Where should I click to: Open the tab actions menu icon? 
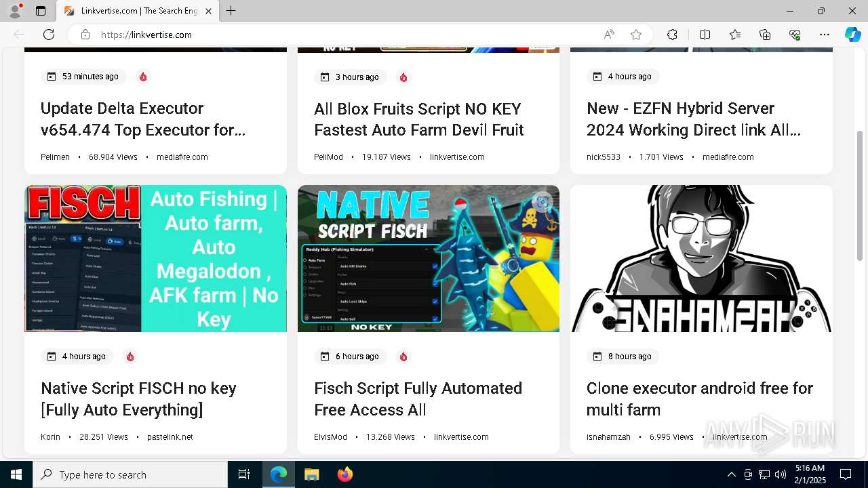point(41,11)
